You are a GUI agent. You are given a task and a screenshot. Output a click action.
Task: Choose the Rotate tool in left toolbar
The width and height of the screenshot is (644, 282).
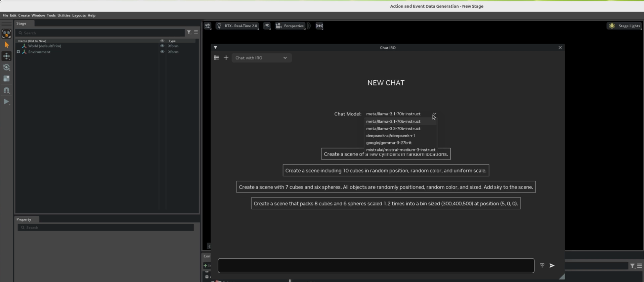(x=6, y=68)
